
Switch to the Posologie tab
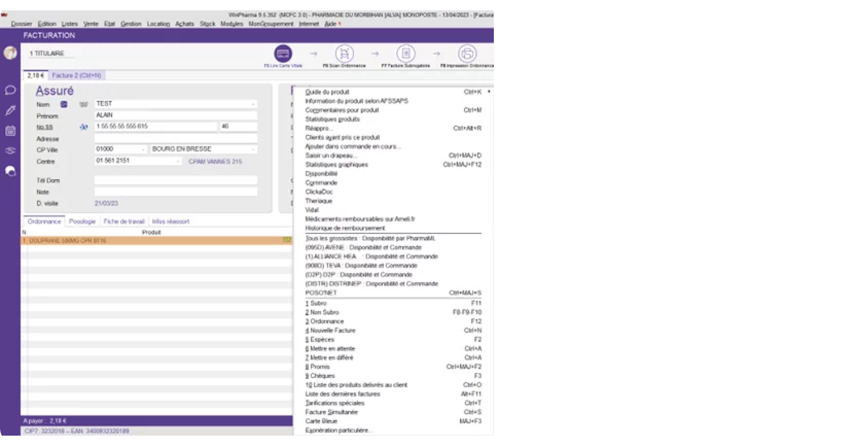(x=82, y=221)
